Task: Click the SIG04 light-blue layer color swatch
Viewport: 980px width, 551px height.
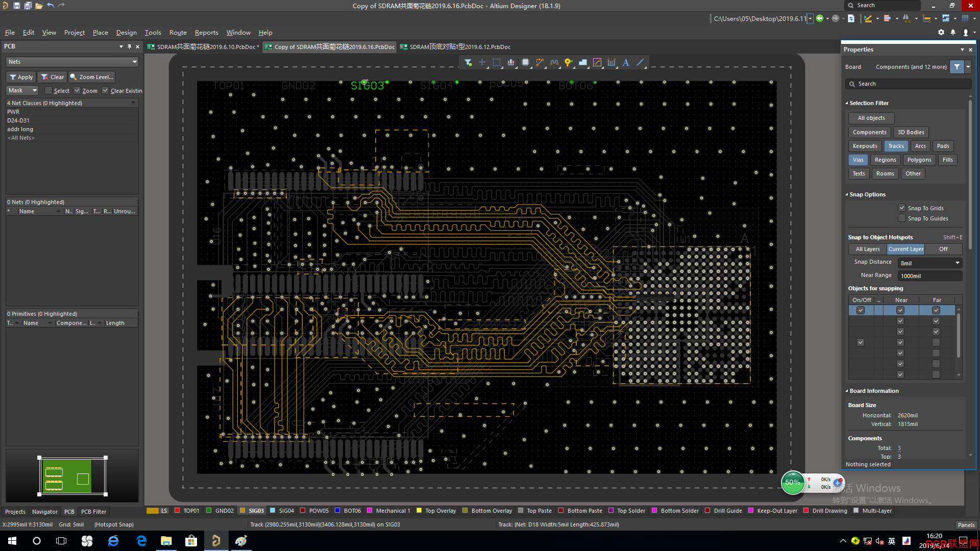Action: [273, 511]
